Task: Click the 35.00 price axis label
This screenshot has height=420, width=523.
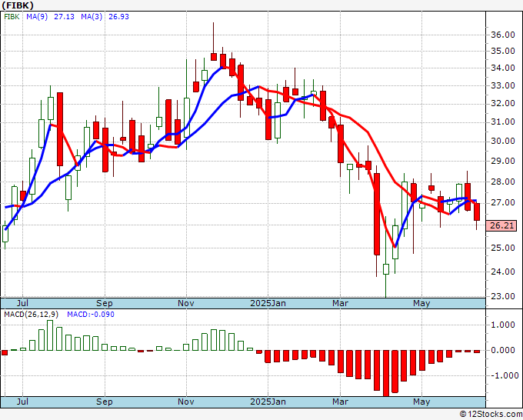Action: [x=503, y=51]
